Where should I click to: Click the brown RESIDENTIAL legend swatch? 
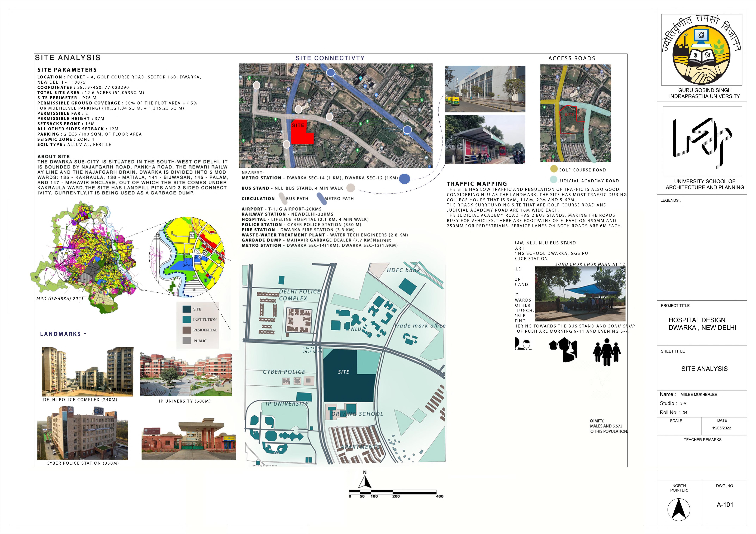click(x=187, y=330)
